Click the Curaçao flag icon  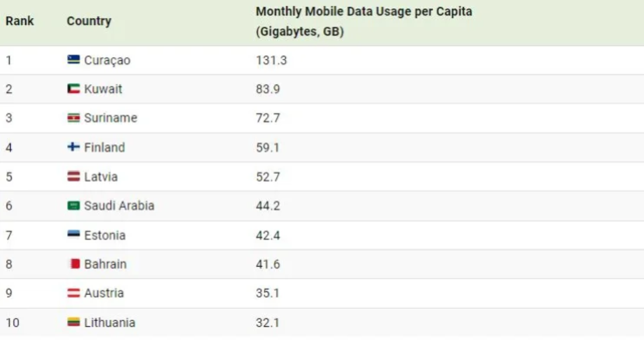[73, 60]
